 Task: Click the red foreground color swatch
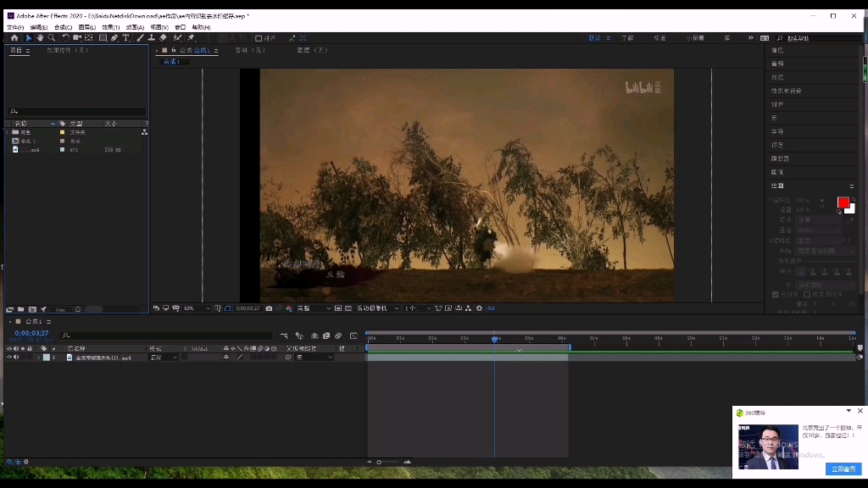pyautogui.click(x=843, y=202)
